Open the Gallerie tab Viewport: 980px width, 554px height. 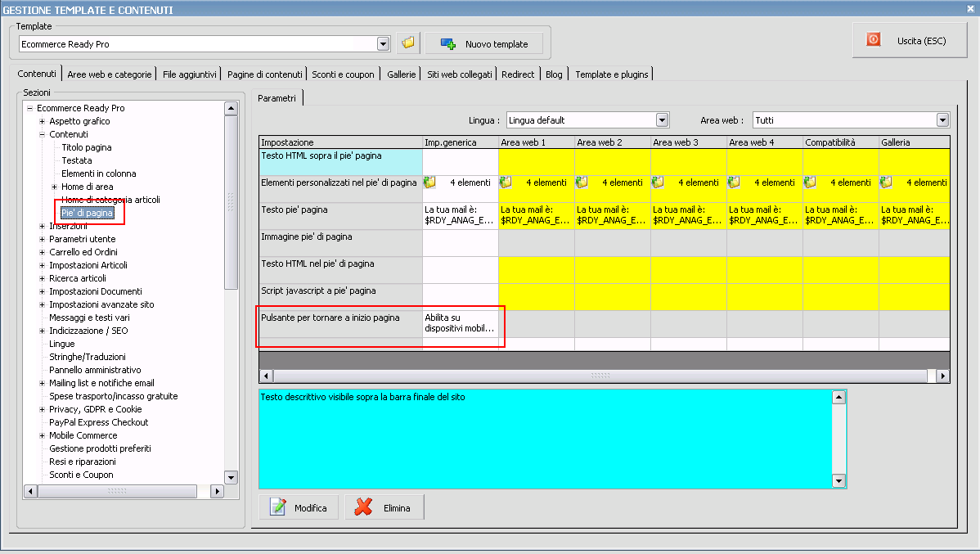(x=402, y=74)
